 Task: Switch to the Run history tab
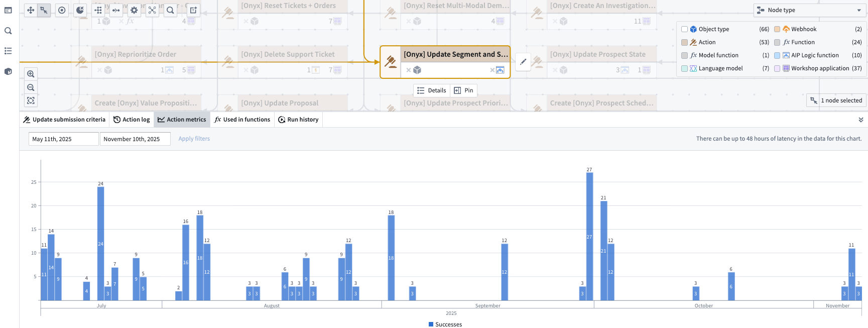(x=298, y=120)
